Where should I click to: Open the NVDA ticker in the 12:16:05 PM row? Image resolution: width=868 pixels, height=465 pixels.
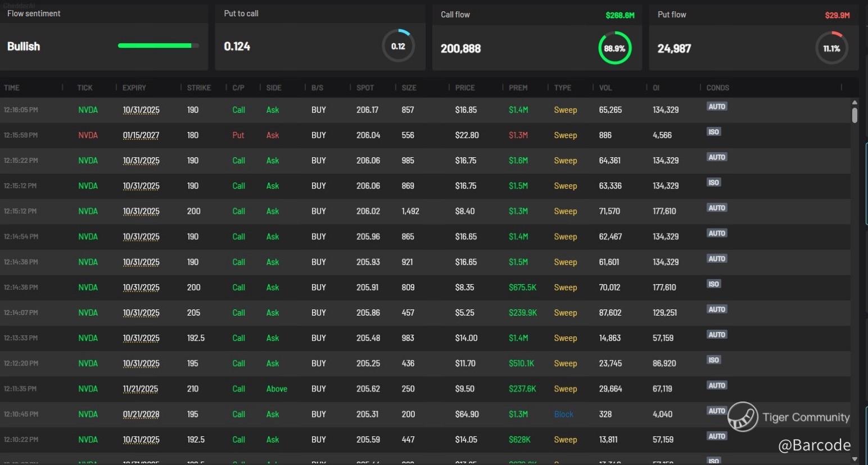coord(88,110)
